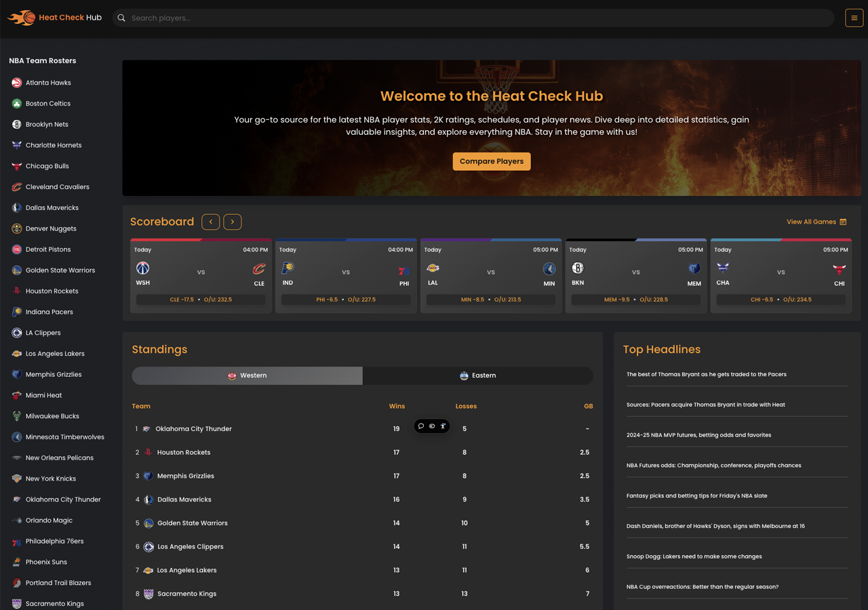Advance scoreboard with the right chevron
This screenshot has width=868, height=610.
click(233, 222)
